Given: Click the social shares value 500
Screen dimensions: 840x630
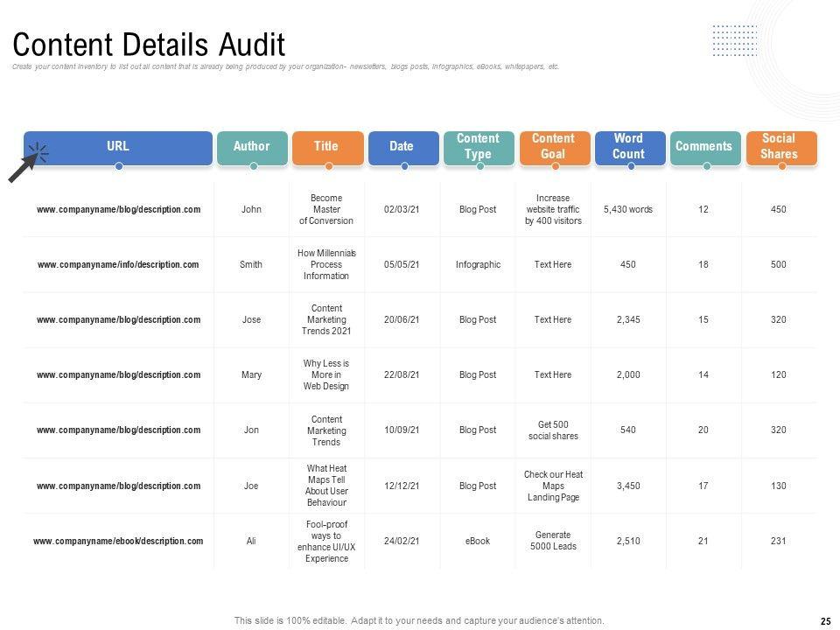Looking at the screenshot, I should [779, 264].
